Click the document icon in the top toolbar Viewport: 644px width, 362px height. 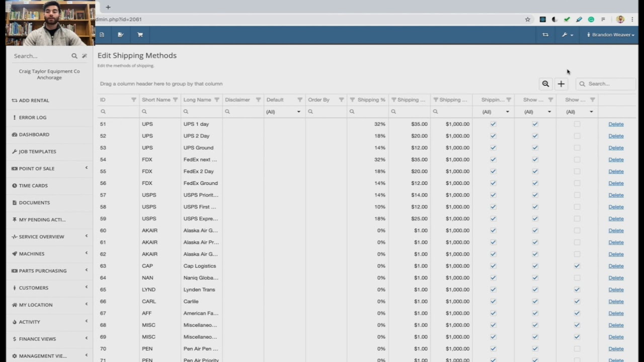pyautogui.click(x=102, y=34)
